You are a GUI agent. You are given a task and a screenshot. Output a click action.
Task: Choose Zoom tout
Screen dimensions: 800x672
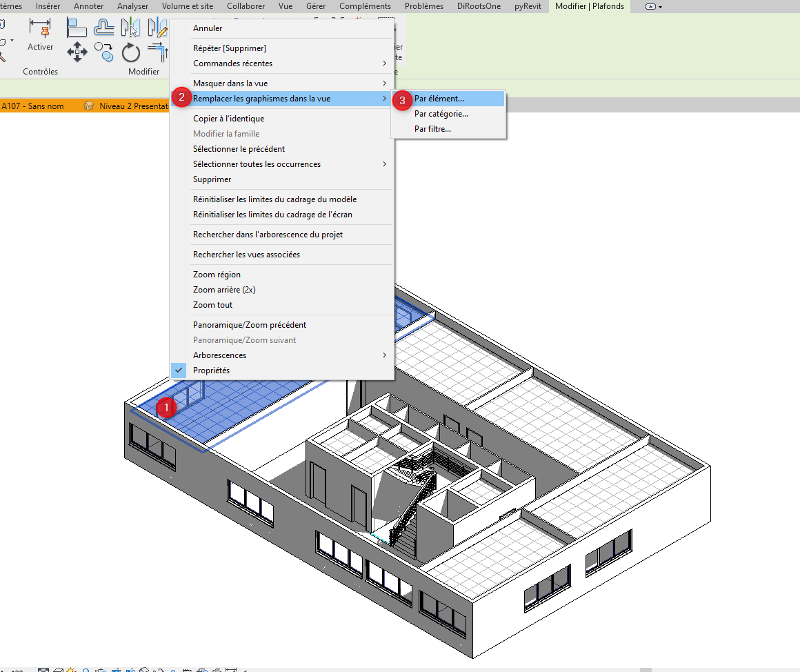[x=281, y=305]
